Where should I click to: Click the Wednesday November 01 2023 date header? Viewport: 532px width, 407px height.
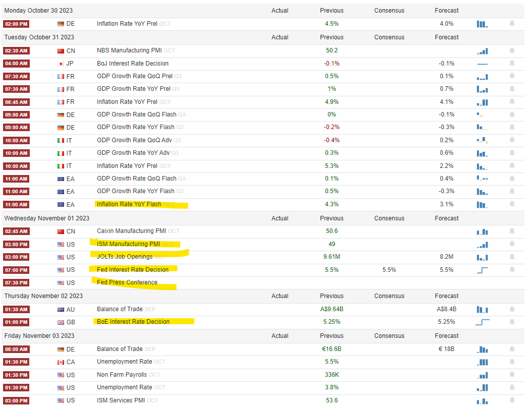(x=47, y=218)
